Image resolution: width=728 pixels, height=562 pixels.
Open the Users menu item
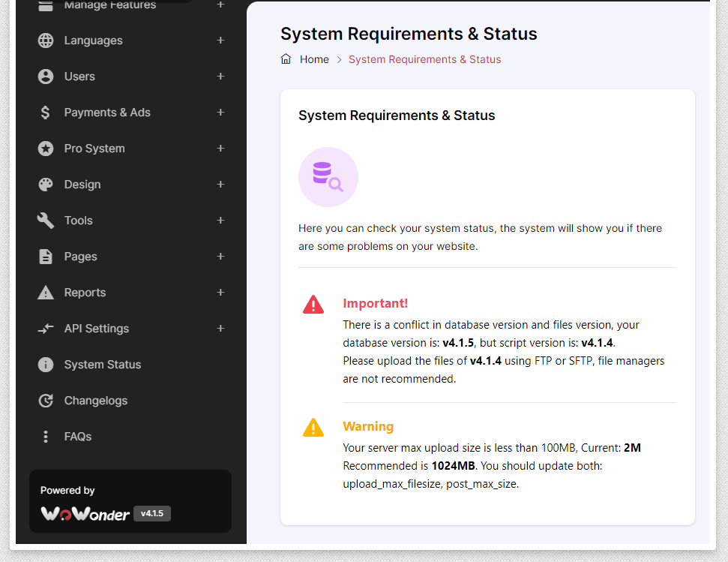click(x=79, y=77)
